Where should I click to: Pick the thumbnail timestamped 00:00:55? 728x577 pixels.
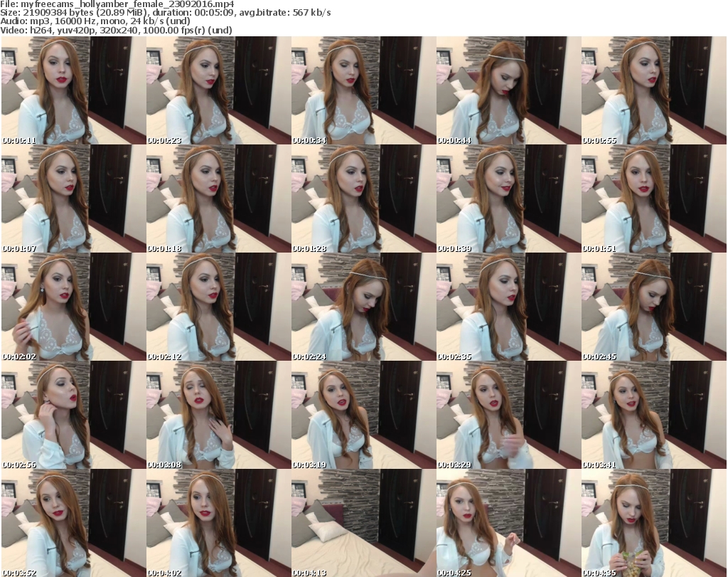point(654,90)
